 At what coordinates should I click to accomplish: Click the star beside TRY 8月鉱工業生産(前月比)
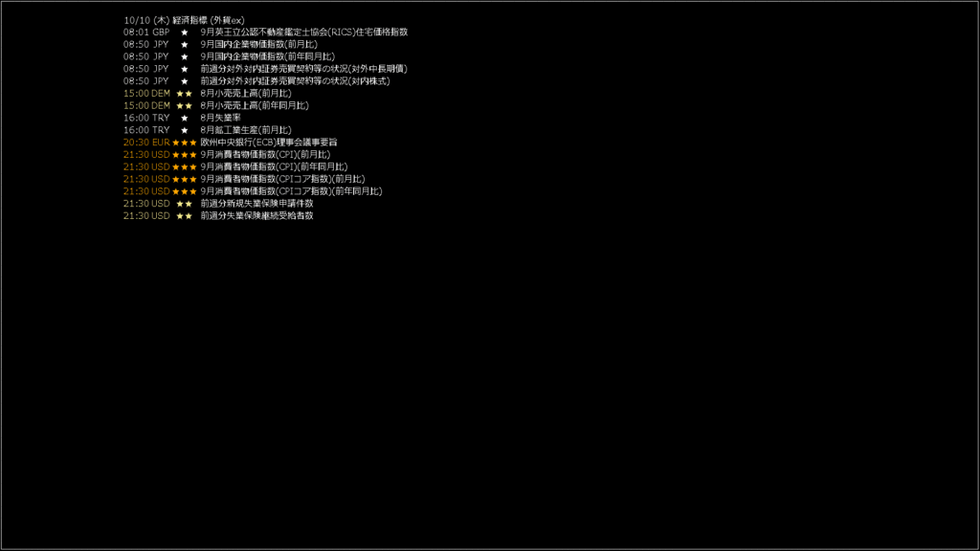pyautogui.click(x=185, y=130)
